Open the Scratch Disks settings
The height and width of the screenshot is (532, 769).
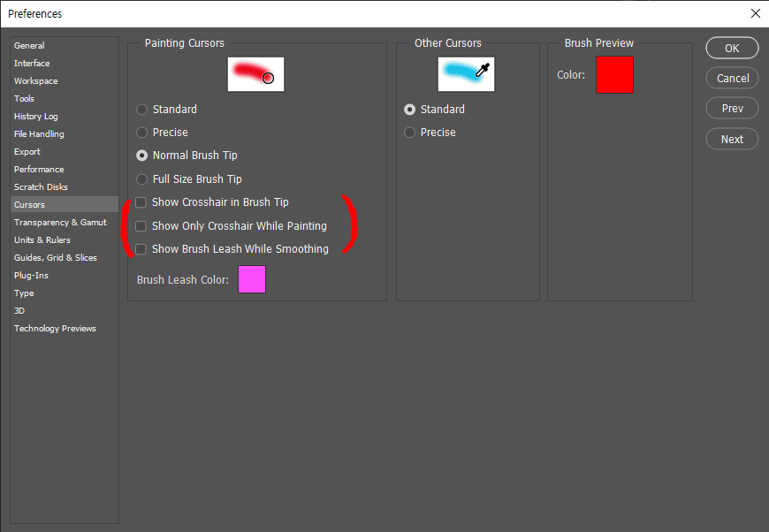(x=40, y=186)
